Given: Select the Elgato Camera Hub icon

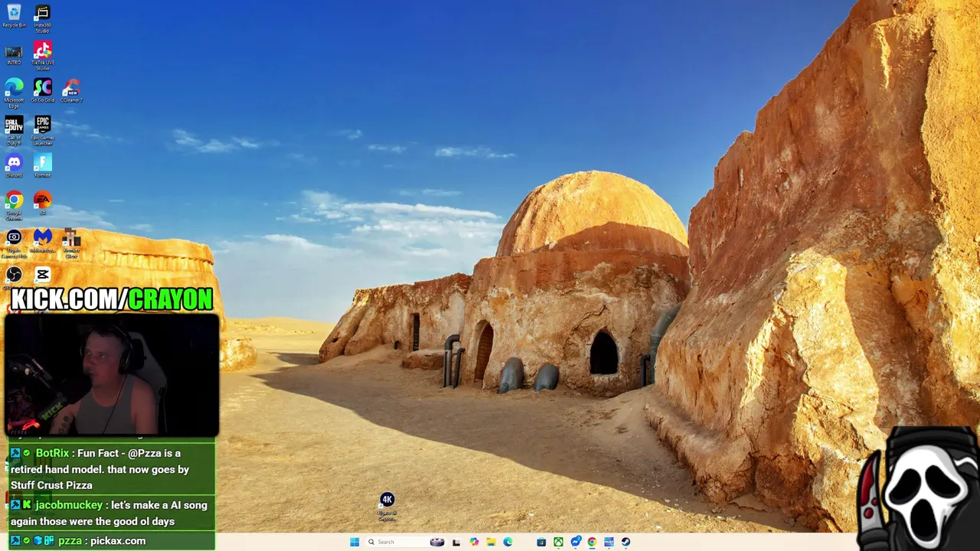Looking at the screenshot, I should [x=14, y=243].
